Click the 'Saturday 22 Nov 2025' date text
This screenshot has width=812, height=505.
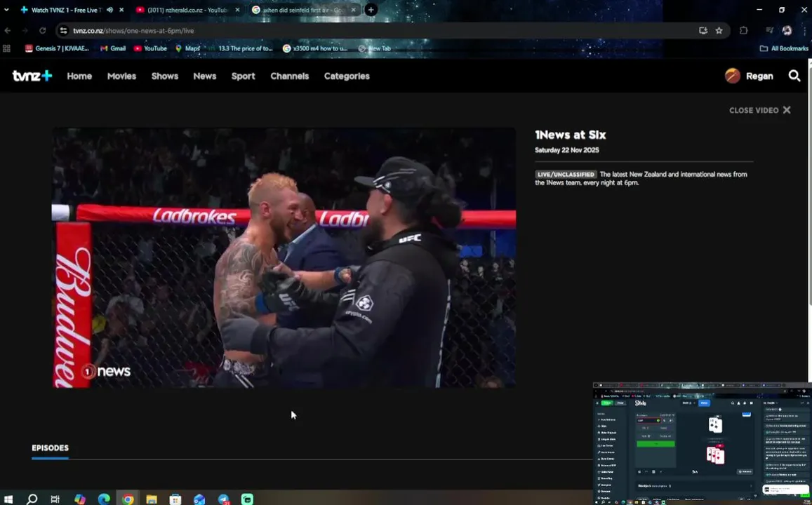[x=566, y=150]
